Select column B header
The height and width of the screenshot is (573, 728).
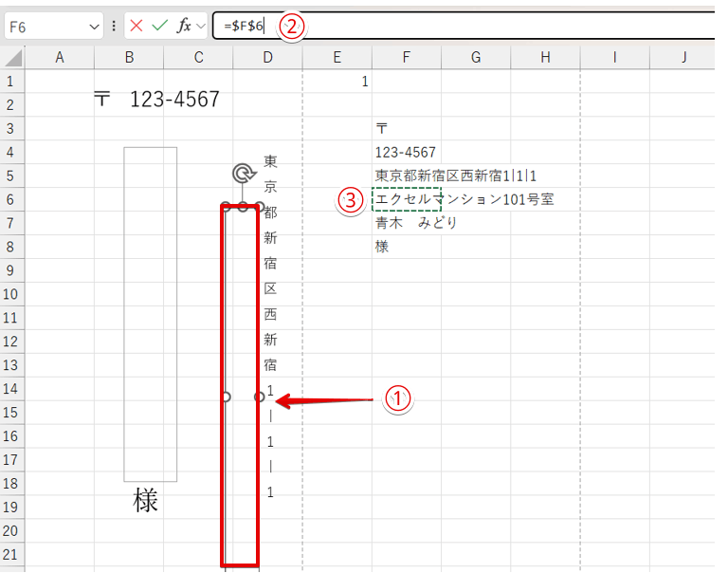click(x=129, y=58)
